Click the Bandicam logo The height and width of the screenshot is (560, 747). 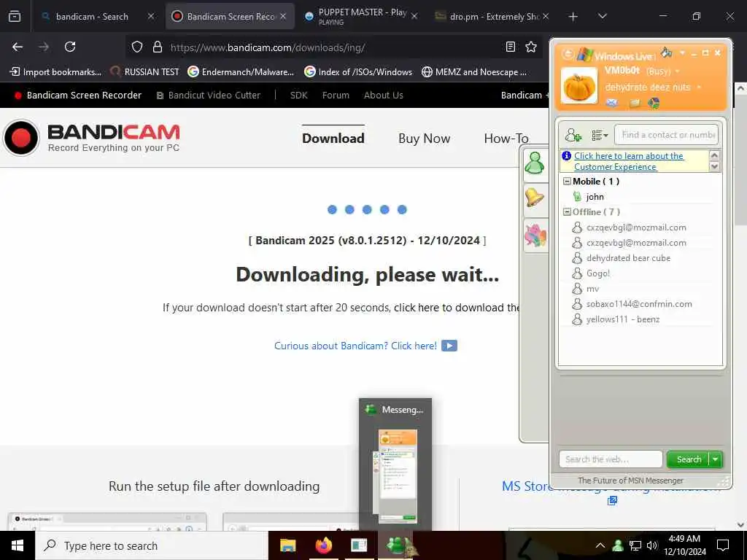pyautogui.click(x=91, y=138)
